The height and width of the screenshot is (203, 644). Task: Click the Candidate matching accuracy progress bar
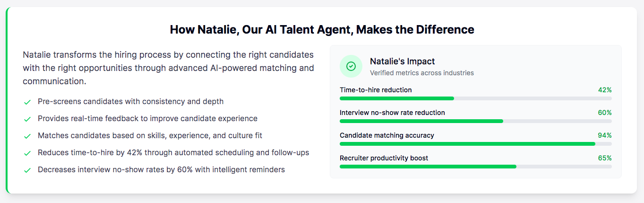[476, 144]
